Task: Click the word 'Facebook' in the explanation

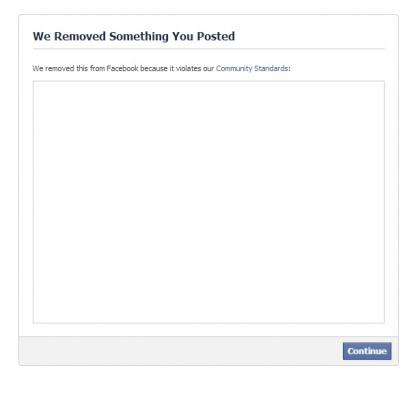Action: (122, 68)
